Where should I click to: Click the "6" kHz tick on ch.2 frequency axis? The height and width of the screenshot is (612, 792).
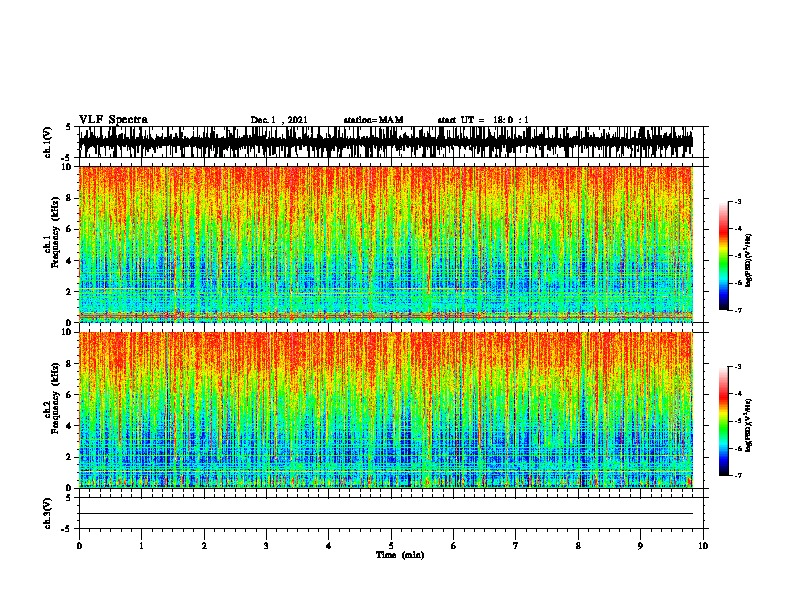tap(69, 395)
